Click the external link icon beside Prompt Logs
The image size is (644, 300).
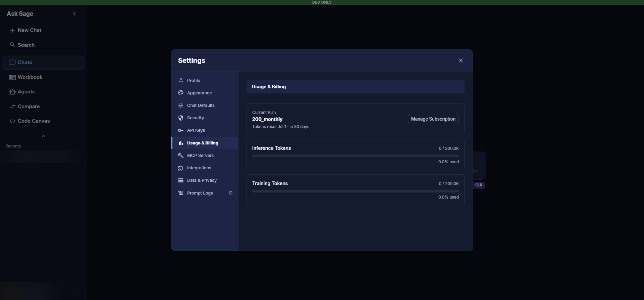[x=231, y=193]
